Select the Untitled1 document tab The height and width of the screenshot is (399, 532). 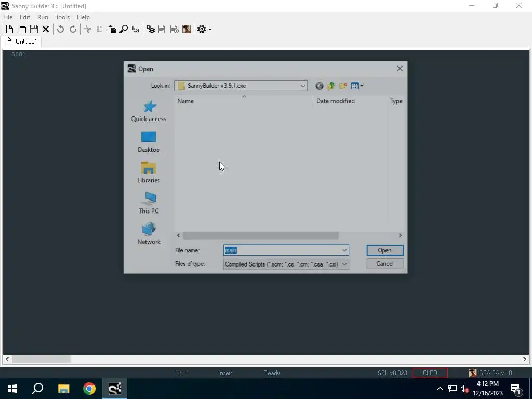coord(21,42)
